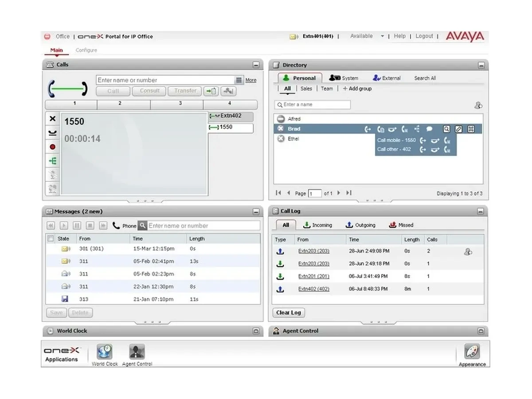Open the System directory tab
Screen dimensions: 532x399
[344, 78]
